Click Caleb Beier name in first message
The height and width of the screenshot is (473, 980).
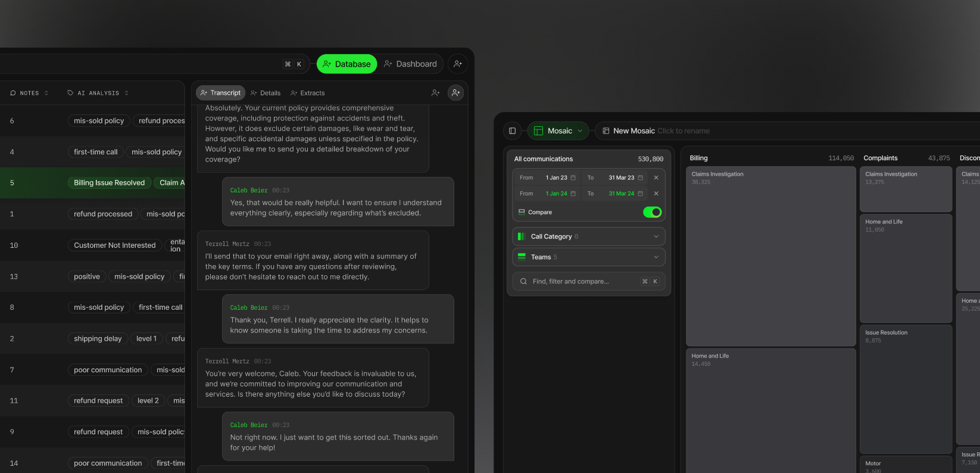pos(249,191)
